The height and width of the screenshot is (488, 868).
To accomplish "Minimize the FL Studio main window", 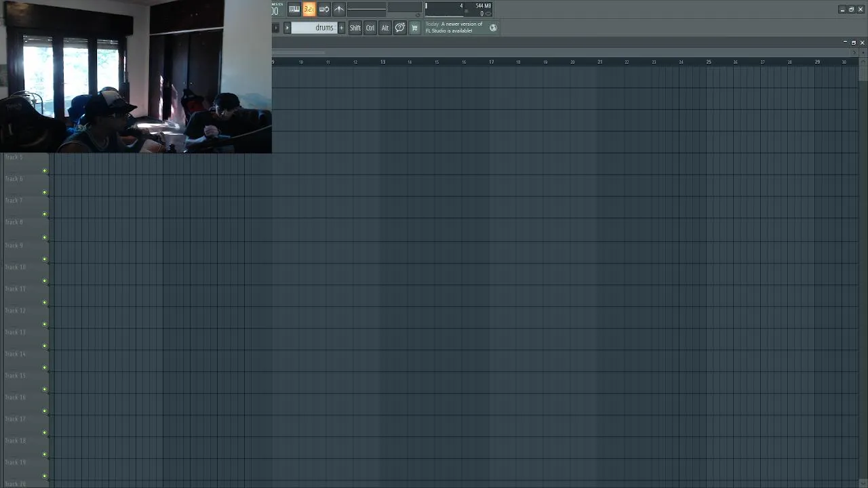I will [842, 9].
